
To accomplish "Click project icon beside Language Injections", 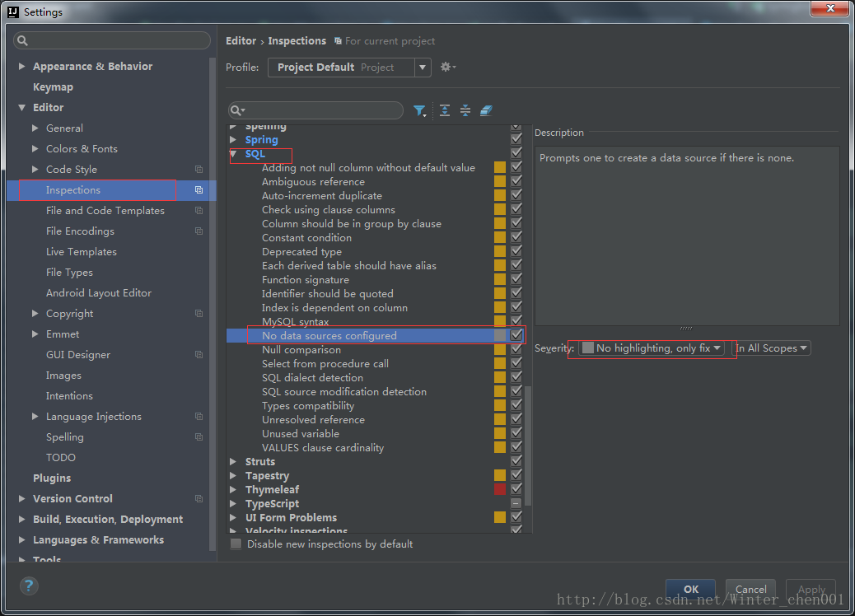I will (x=199, y=417).
